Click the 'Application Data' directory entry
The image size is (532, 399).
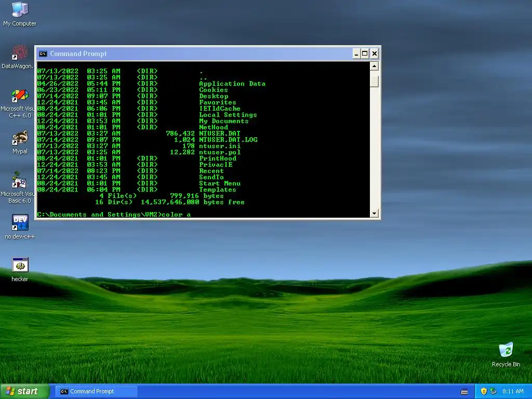click(232, 84)
